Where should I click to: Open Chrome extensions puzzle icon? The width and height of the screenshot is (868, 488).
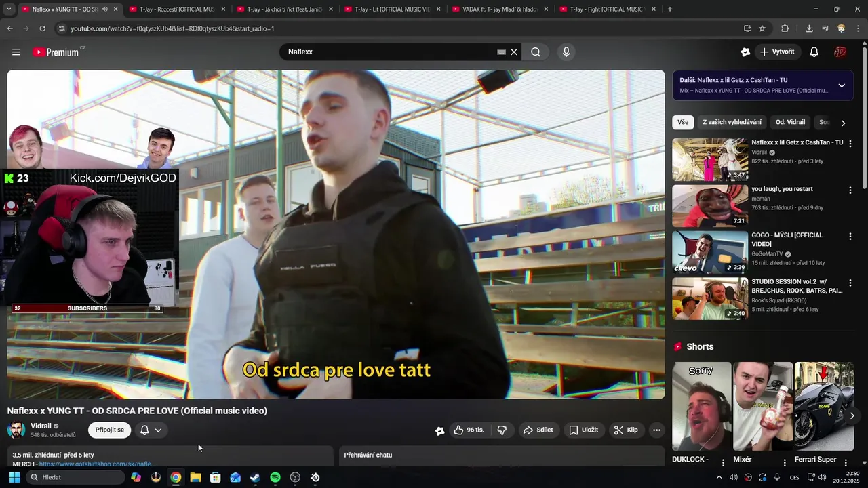[785, 28]
